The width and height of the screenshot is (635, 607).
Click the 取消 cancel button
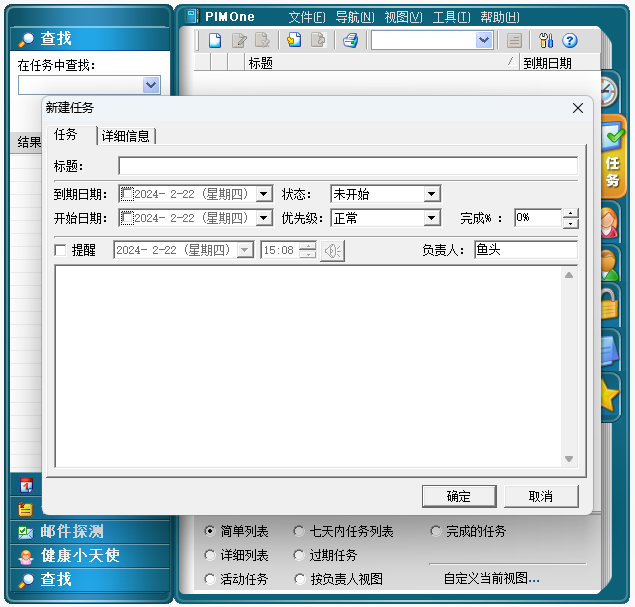[541, 496]
